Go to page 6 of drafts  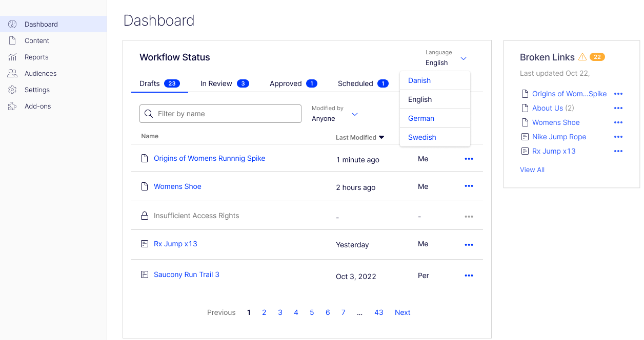tap(328, 312)
